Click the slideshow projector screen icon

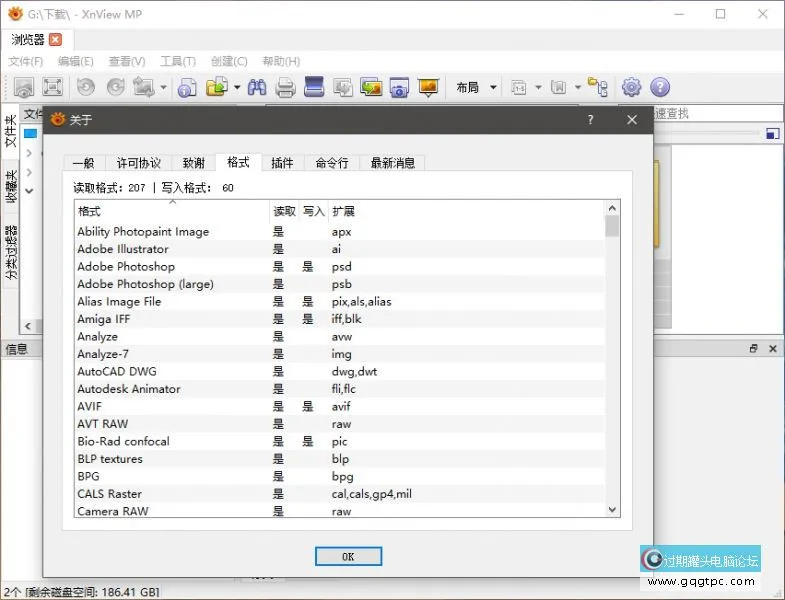(x=429, y=87)
